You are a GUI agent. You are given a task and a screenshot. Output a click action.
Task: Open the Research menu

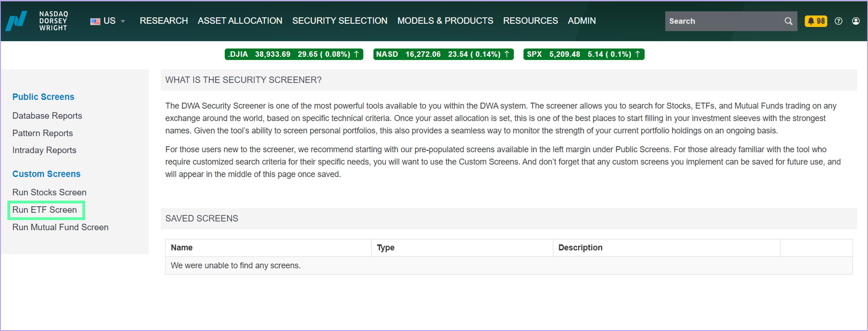pyautogui.click(x=164, y=21)
